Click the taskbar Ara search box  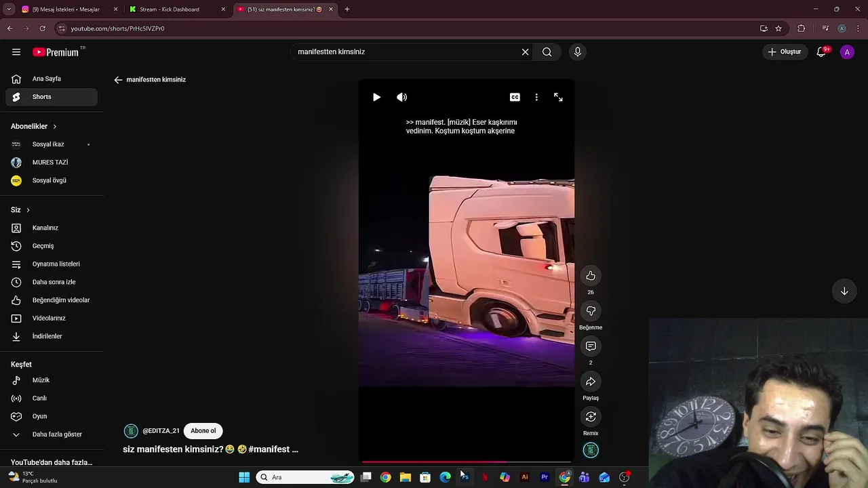pos(307,477)
